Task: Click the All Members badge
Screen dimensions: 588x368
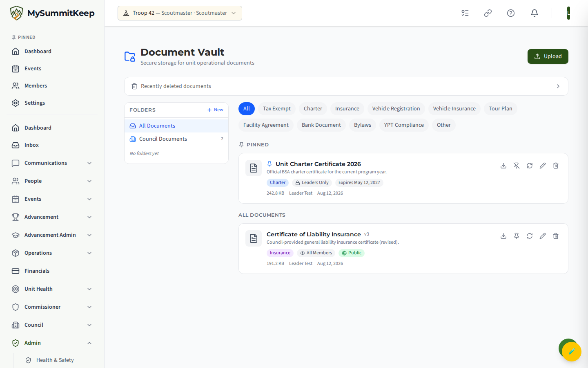Action: point(316,253)
